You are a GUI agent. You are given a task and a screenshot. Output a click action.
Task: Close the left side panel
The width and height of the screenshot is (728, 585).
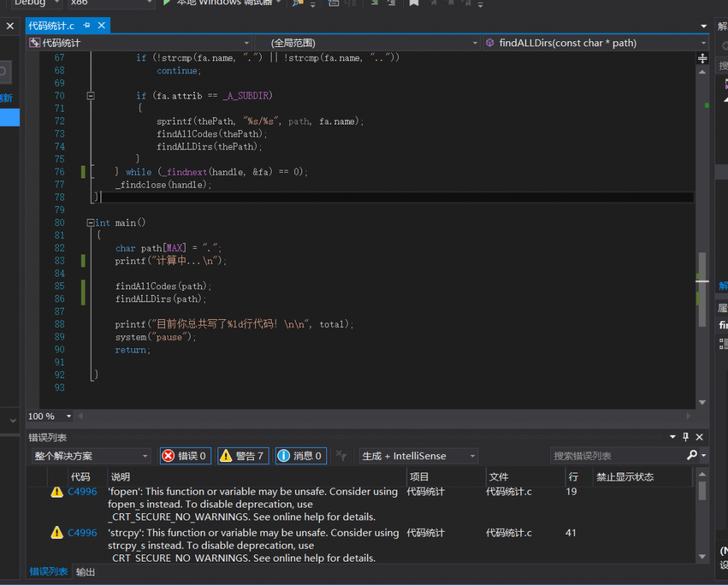click(10, 26)
